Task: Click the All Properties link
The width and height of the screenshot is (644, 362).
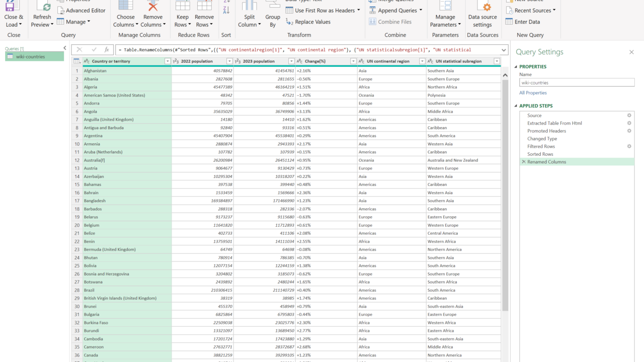Action: click(533, 93)
